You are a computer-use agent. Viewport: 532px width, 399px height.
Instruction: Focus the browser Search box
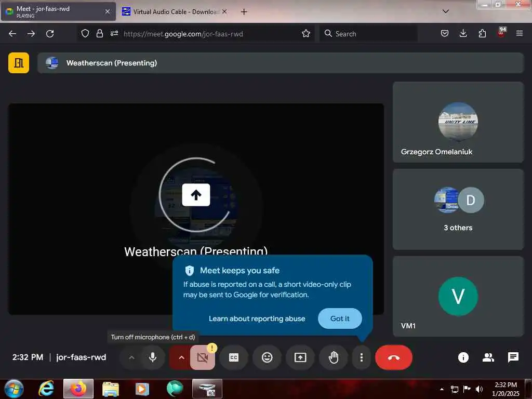368,34
